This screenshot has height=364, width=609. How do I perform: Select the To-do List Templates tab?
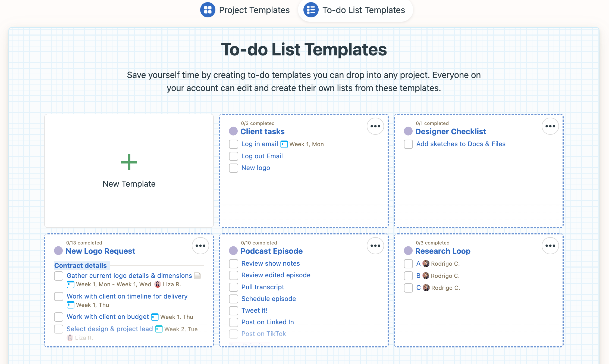click(363, 10)
